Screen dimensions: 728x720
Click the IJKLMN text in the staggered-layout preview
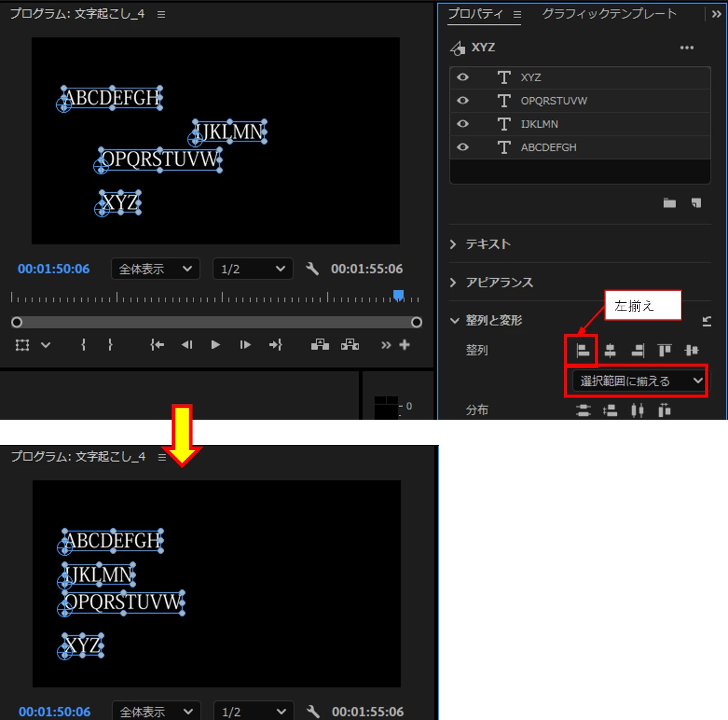(x=229, y=132)
